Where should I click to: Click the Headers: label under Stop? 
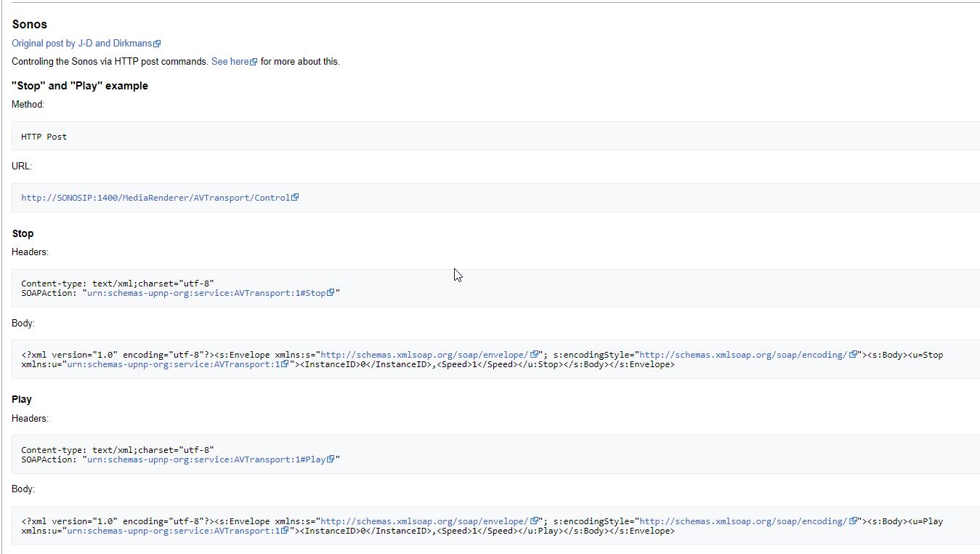31,252
